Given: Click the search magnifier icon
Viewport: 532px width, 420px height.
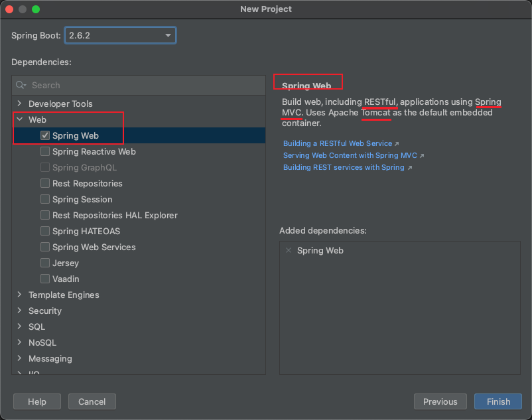Looking at the screenshot, I should [x=21, y=85].
